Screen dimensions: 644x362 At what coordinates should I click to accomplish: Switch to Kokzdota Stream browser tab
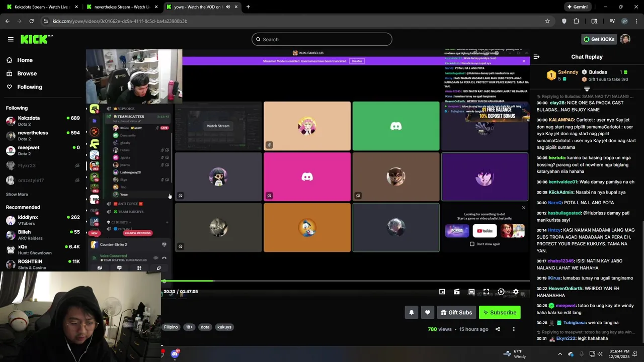(x=42, y=7)
